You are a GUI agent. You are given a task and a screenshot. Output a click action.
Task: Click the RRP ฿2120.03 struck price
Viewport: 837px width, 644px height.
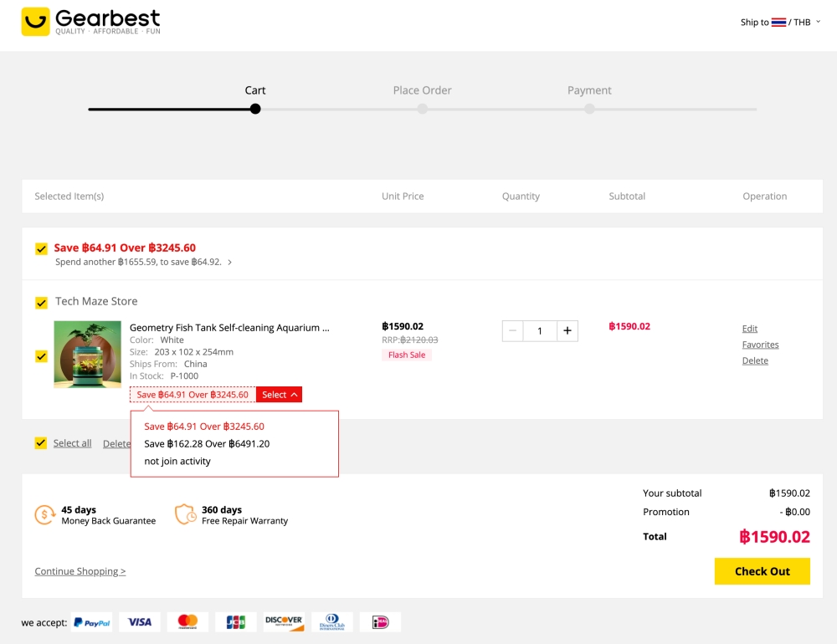pyautogui.click(x=409, y=340)
